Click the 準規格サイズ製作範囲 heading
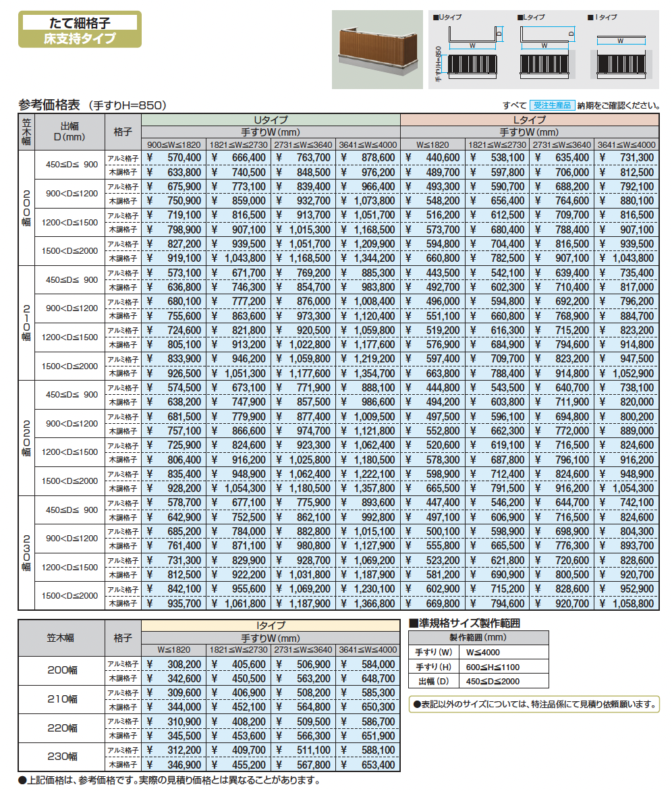 tap(465, 623)
